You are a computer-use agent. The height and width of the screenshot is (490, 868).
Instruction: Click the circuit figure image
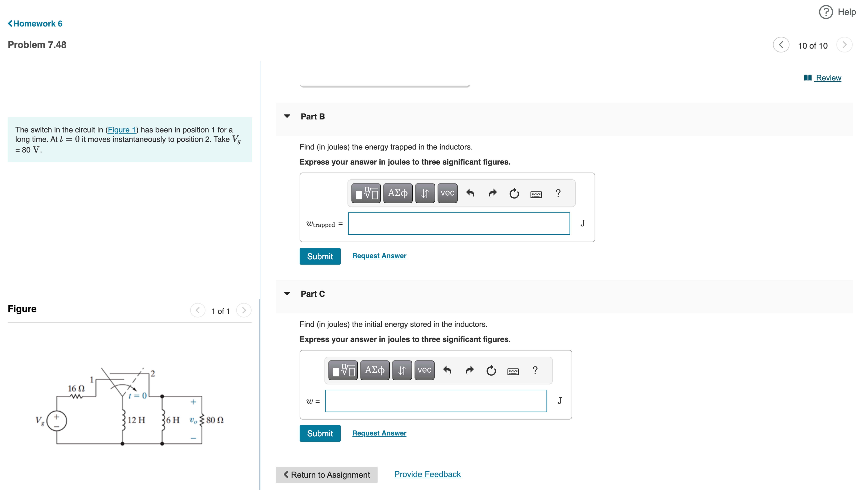130,406
